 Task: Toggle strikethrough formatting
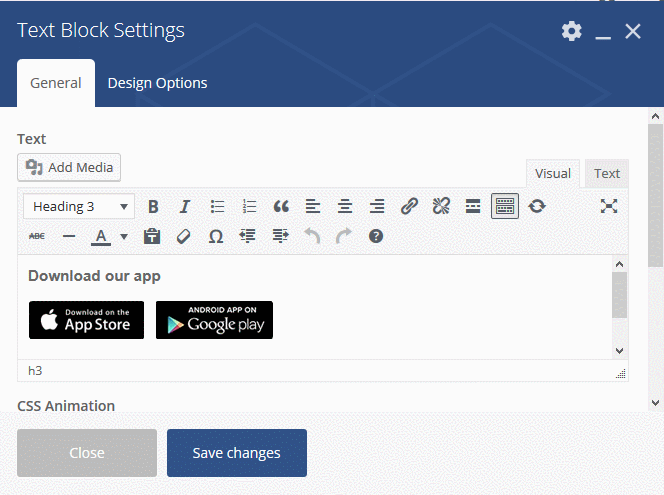[37, 237]
